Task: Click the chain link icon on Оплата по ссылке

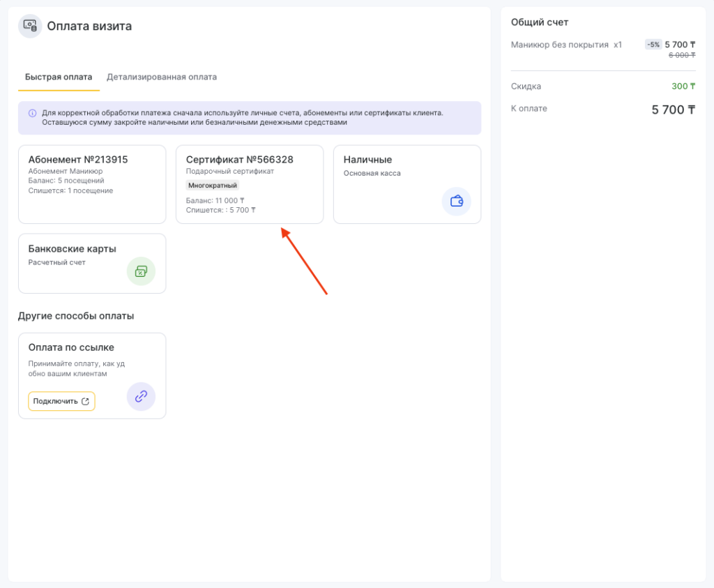Action: tap(141, 396)
